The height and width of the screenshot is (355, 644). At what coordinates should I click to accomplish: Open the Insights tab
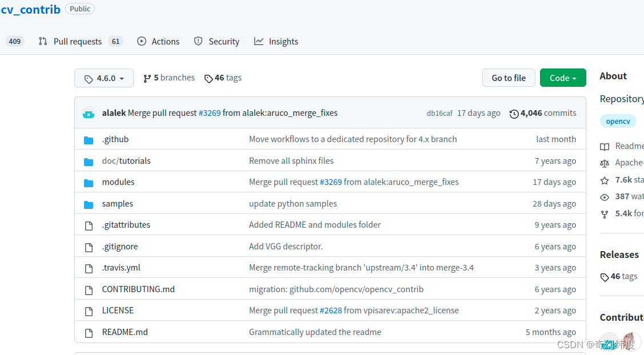(x=277, y=42)
